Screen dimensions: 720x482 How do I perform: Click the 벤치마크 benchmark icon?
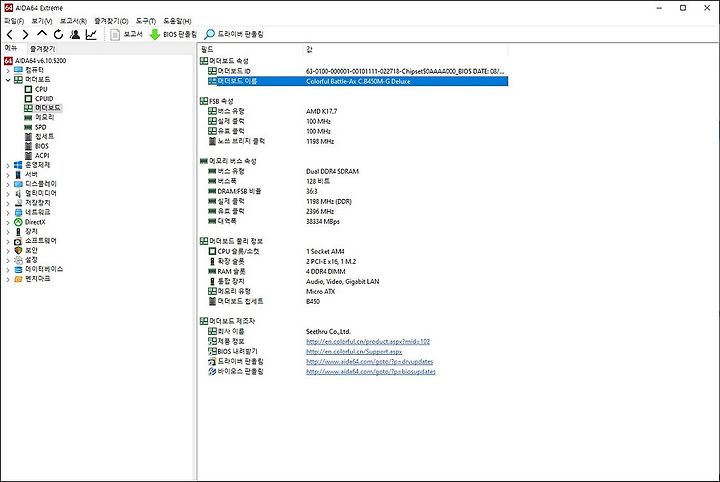(18, 279)
